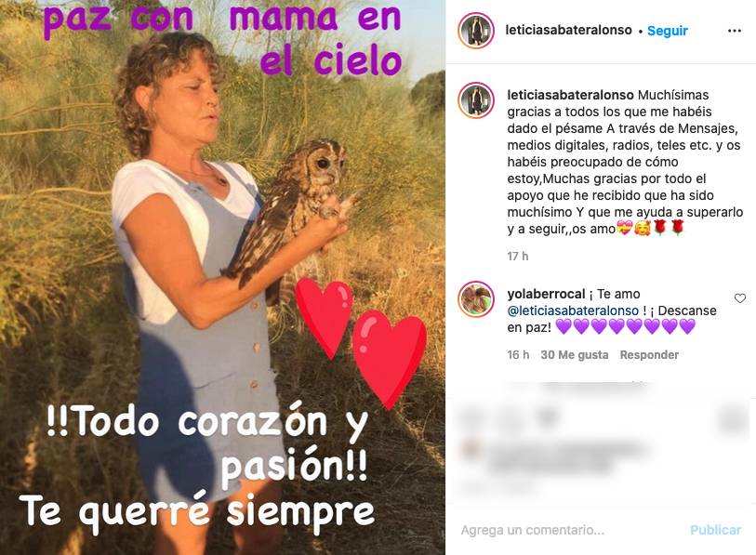Viewport: 756px width, 555px height.
Task: Reply to yolaberrocal's comment via Responder
Action: [649, 355]
